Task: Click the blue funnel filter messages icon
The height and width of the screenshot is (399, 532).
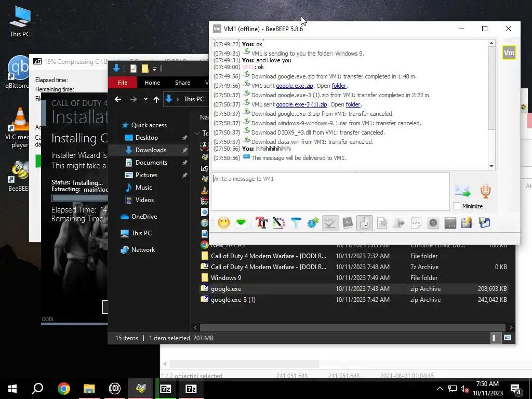Action: [x=296, y=223]
